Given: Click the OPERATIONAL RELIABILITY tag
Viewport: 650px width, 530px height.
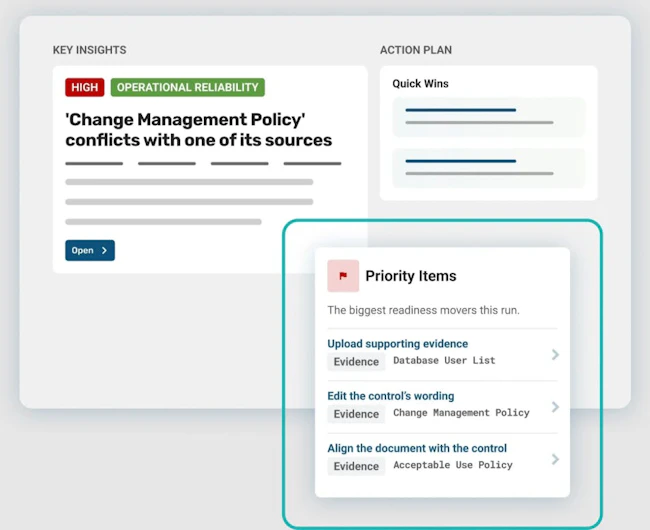Looking at the screenshot, I should click(187, 87).
